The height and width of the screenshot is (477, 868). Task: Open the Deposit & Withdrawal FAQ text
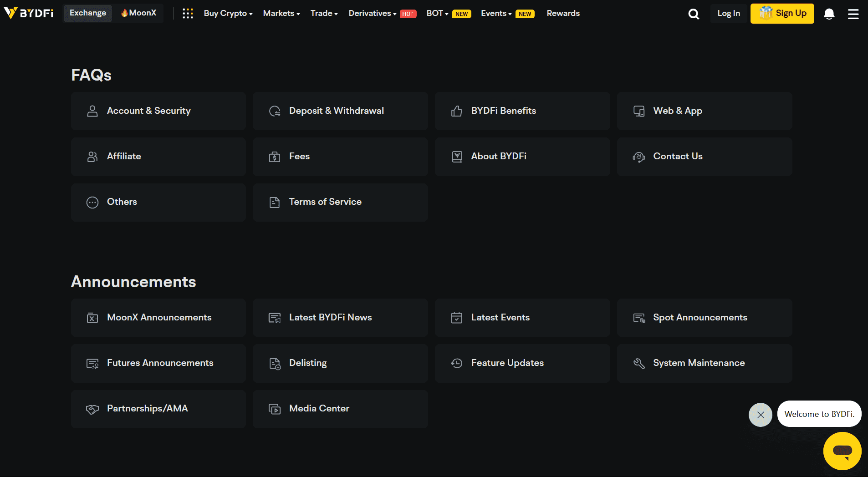coord(337,111)
